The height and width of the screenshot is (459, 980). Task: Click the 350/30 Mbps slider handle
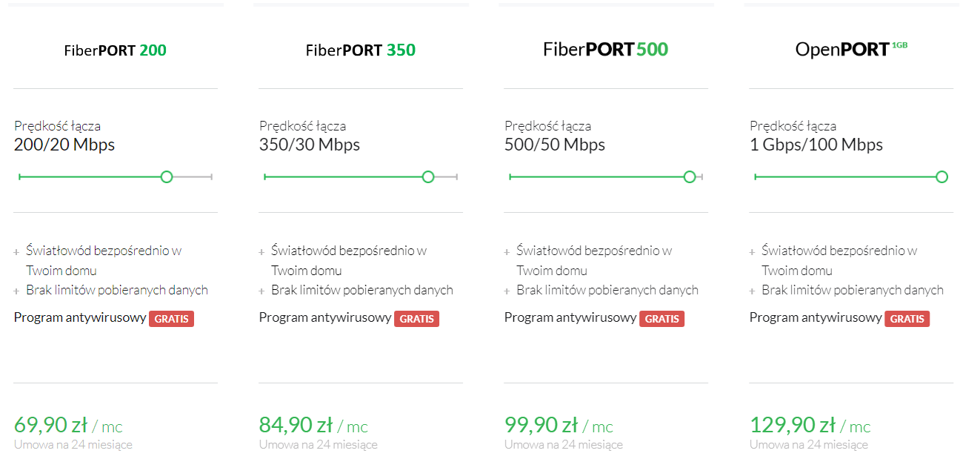pyautogui.click(x=427, y=176)
